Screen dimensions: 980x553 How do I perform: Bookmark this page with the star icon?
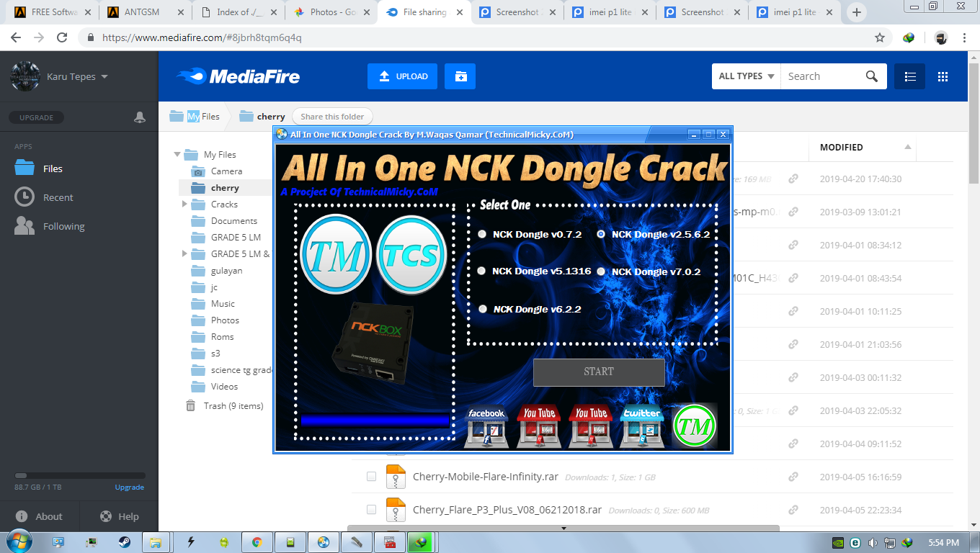(x=880, y=37)
